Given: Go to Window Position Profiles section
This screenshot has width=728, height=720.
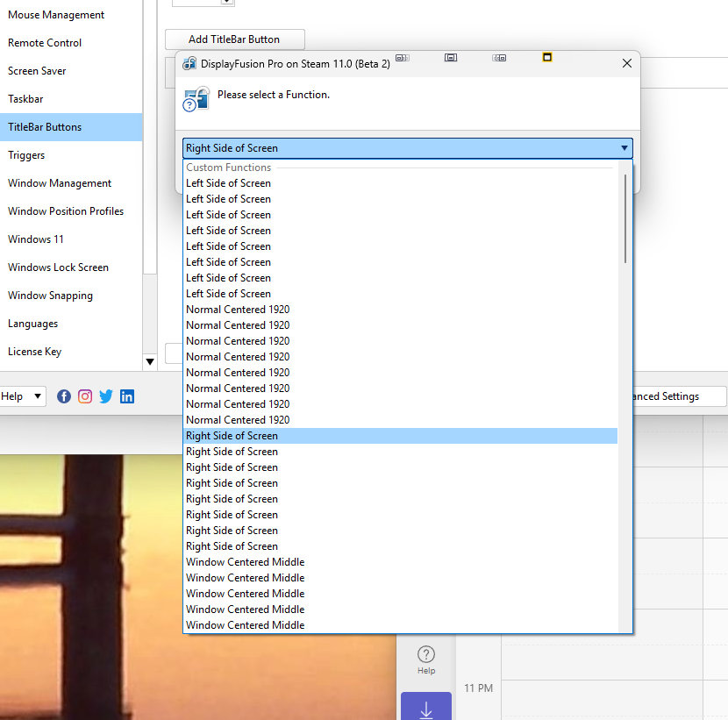Looking at the screenshot, I should (66, 211).
